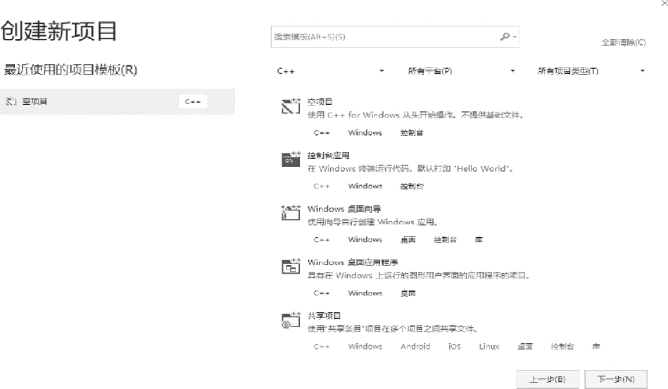This screenshot has height=389, width=668.
Task: Click the recent template 空项目 icon
Action: point(11,101)
